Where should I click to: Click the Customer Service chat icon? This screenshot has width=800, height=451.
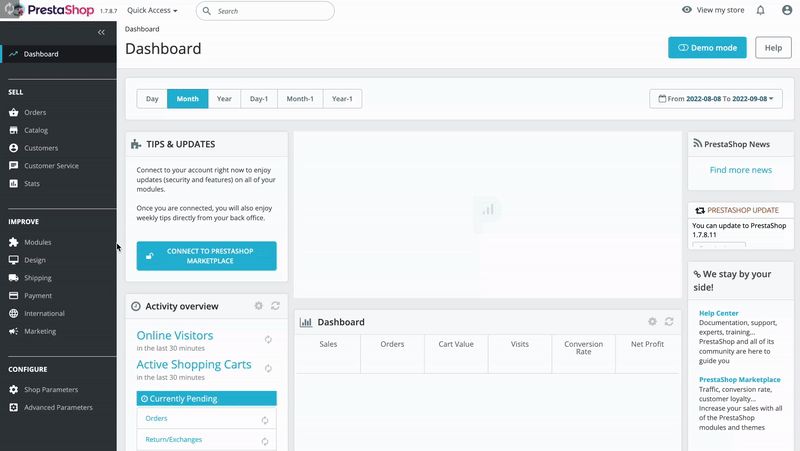click(14, 166)
